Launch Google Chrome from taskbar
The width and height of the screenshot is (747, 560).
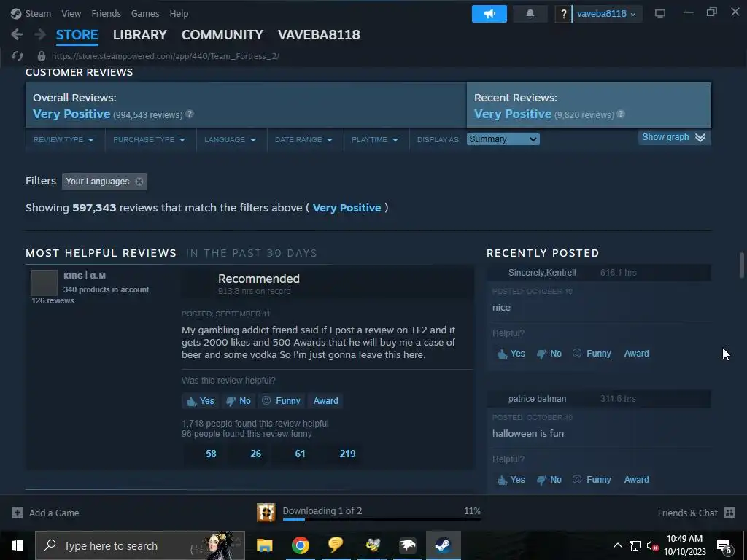[x=300, y=545]
